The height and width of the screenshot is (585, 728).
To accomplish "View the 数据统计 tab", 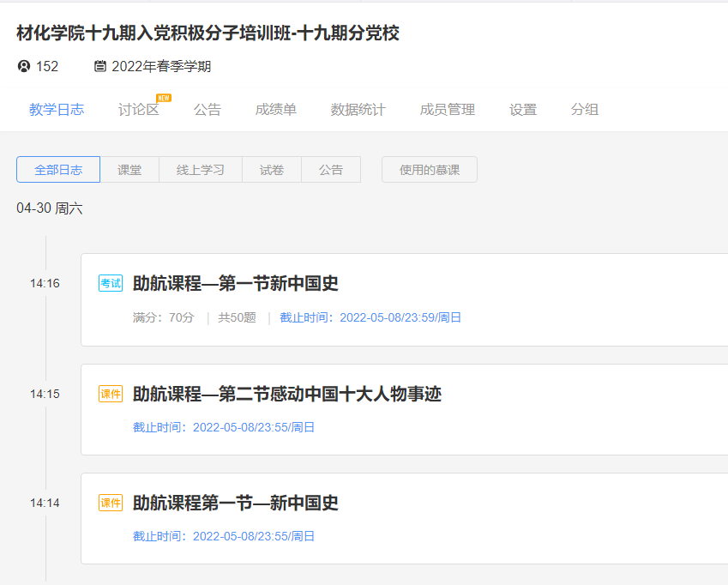I will point(358,110).
